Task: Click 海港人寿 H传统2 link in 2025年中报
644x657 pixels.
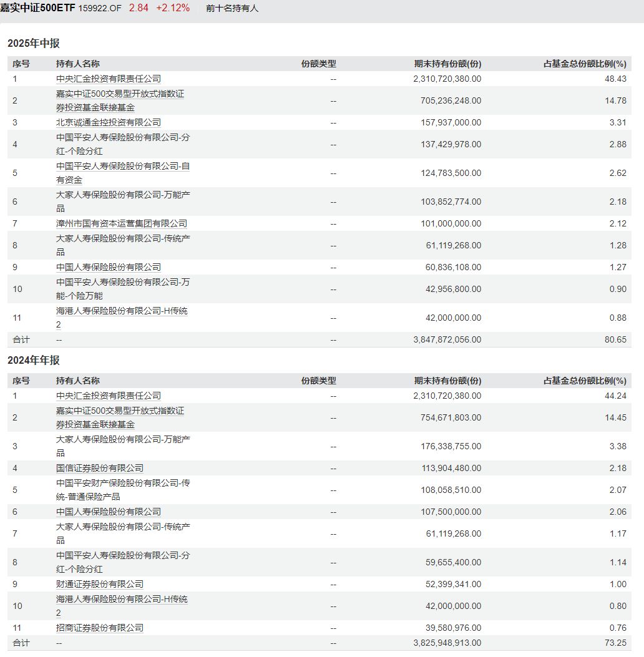Action: point(121,318)
